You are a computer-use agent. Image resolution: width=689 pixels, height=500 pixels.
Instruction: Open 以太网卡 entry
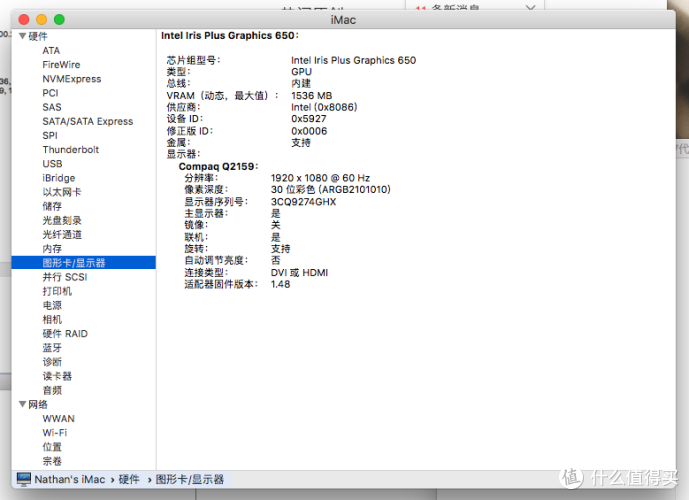[62, 192]
